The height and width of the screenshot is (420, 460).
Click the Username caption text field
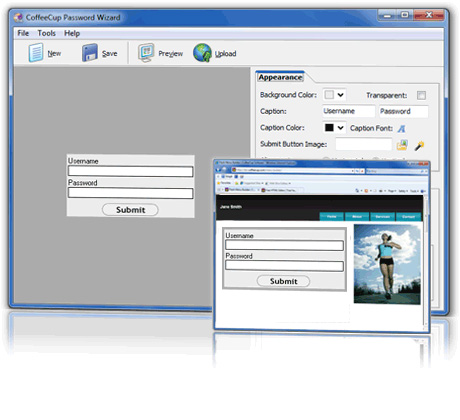tap(349, 111)
